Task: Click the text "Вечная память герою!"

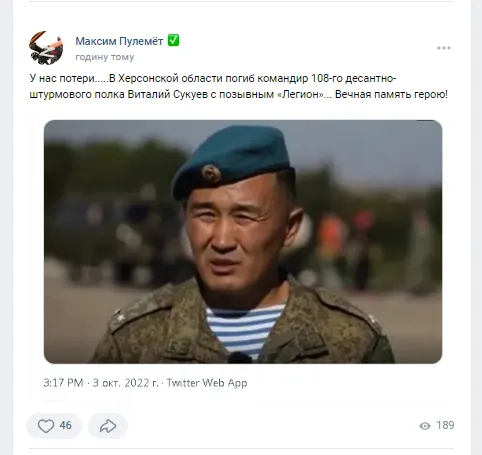Action: (391, 94)
